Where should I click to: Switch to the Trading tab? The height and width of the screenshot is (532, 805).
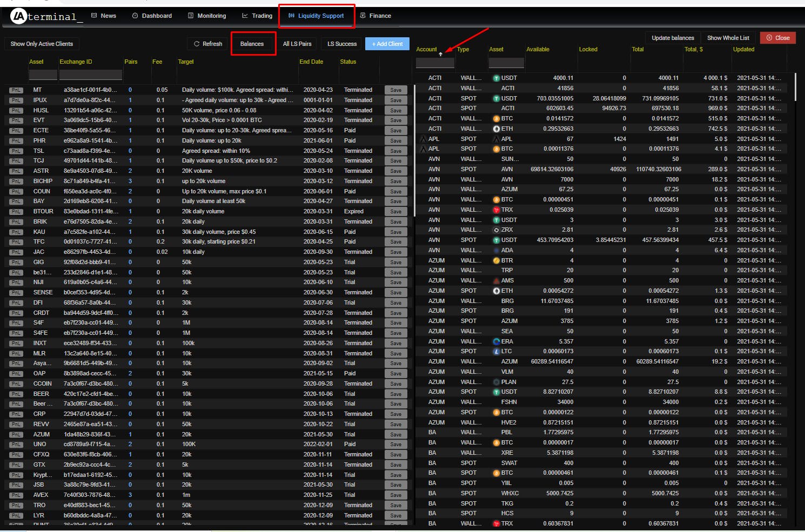pos(257,16)
